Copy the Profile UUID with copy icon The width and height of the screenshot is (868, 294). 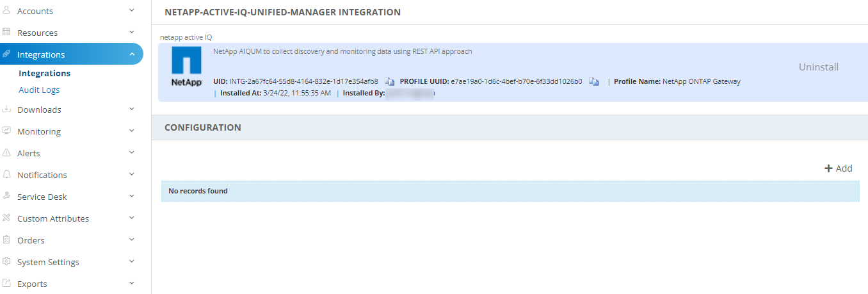(x=593, y=81)
